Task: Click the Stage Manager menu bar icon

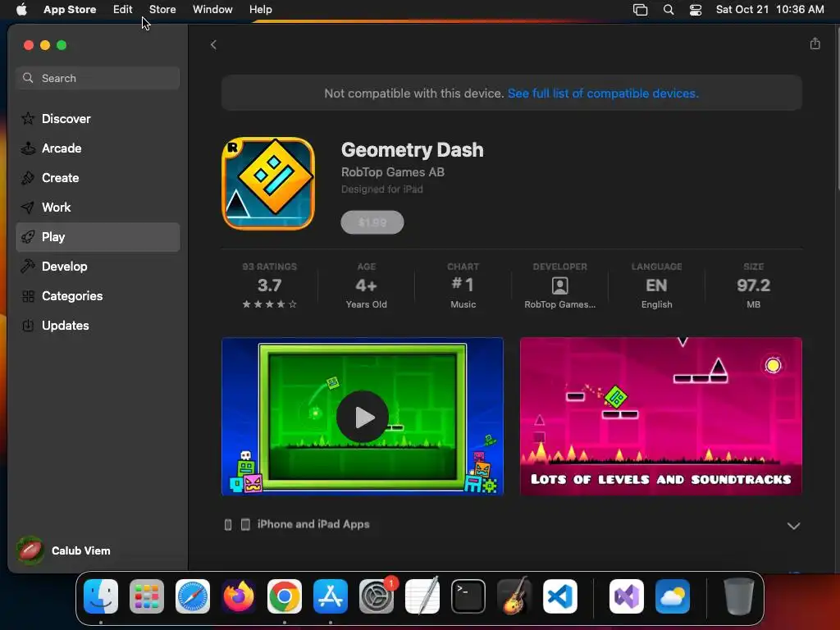Action: pyautogui.click(x=640, y=10)
